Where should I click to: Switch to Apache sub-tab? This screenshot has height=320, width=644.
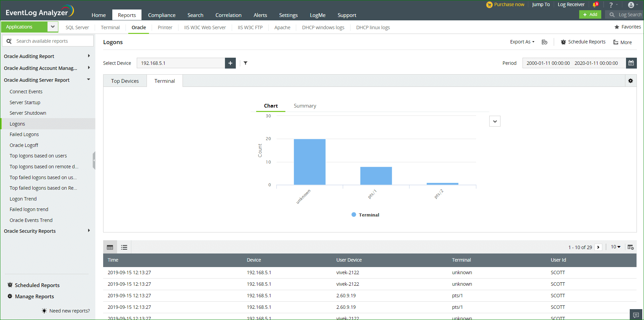point(282,27)
